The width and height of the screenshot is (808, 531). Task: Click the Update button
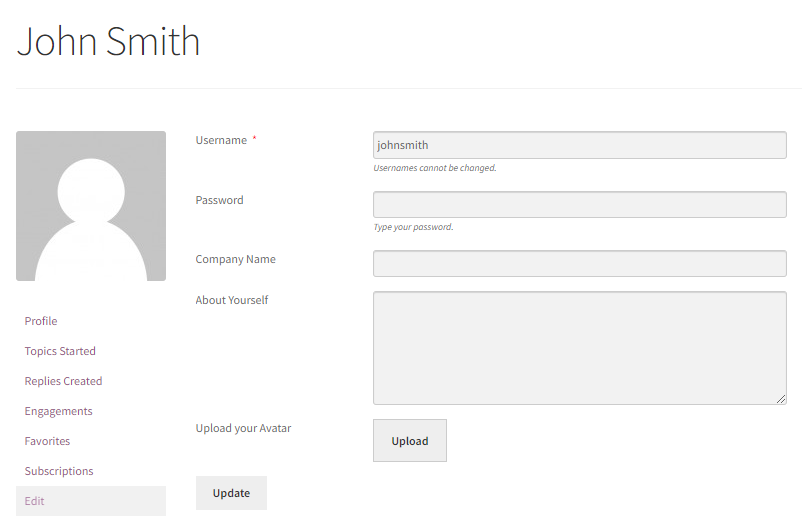pyautogui.click(x=231, y=493)
